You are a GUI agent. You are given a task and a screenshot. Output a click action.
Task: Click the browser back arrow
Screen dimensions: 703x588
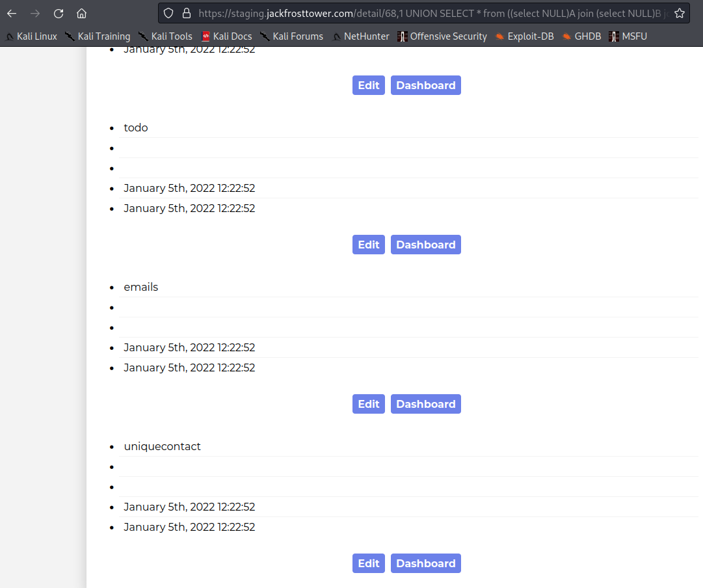(x=12, y=13)
